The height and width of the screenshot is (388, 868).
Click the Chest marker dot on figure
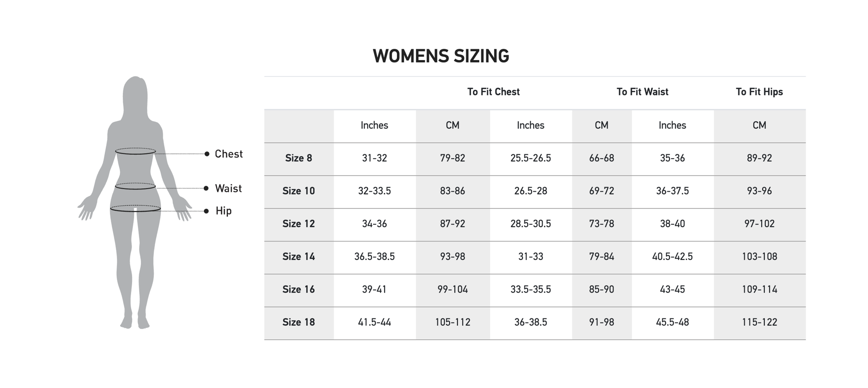207,154
